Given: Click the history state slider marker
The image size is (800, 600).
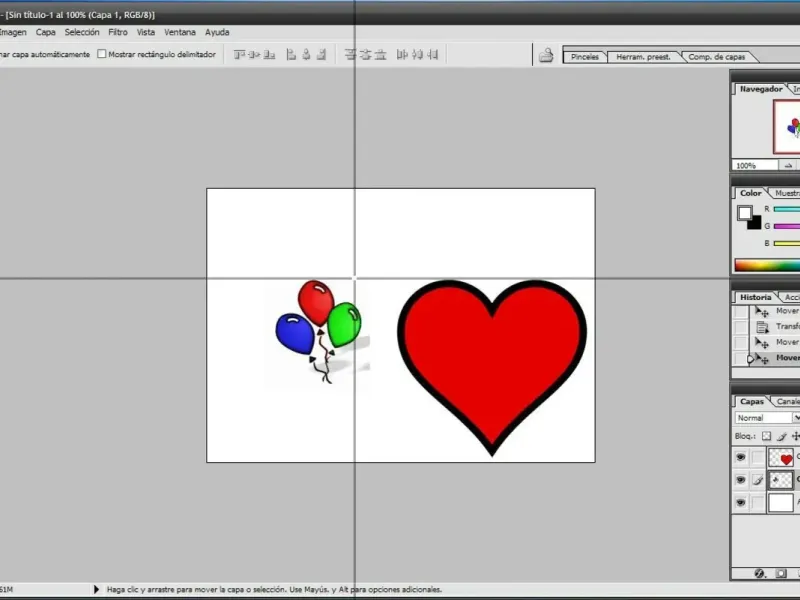Looking at the screenshot, I should click(751, 359).
